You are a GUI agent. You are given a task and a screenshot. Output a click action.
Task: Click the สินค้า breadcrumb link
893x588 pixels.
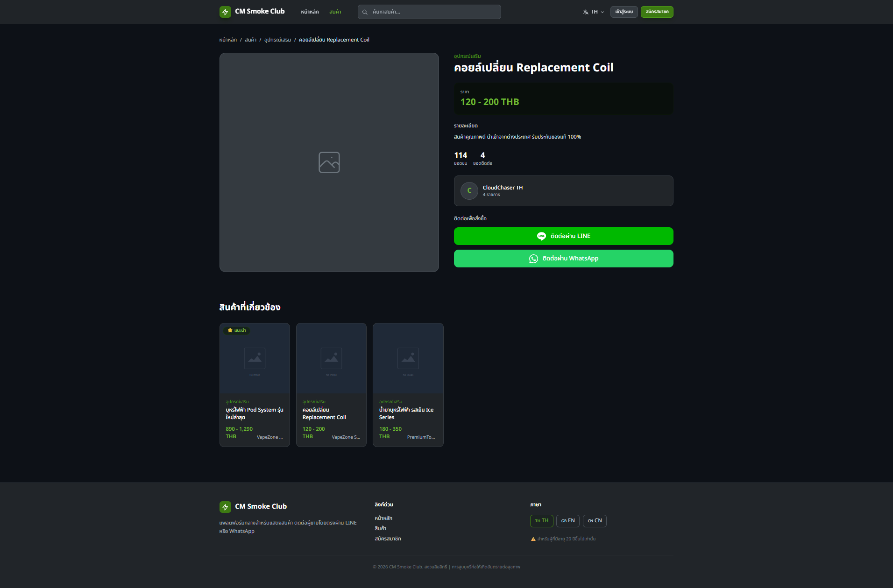pos(250,40)
